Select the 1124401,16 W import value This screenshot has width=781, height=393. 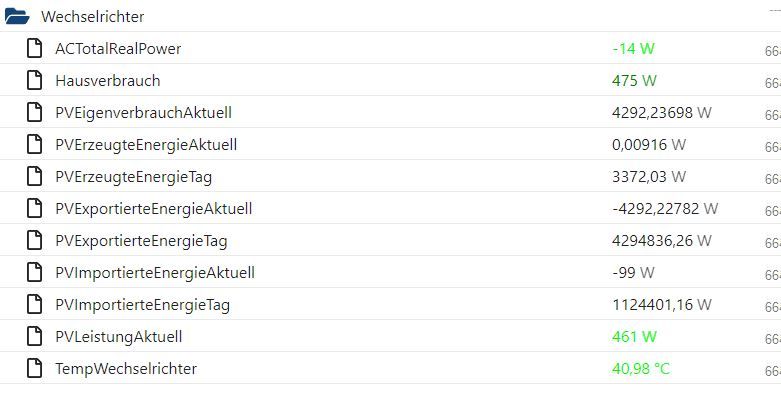661,304
